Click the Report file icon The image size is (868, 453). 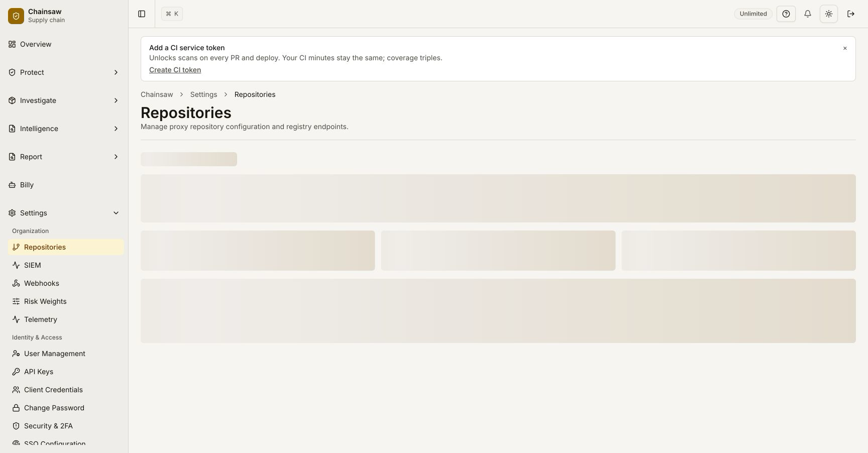tap(12, 157)
